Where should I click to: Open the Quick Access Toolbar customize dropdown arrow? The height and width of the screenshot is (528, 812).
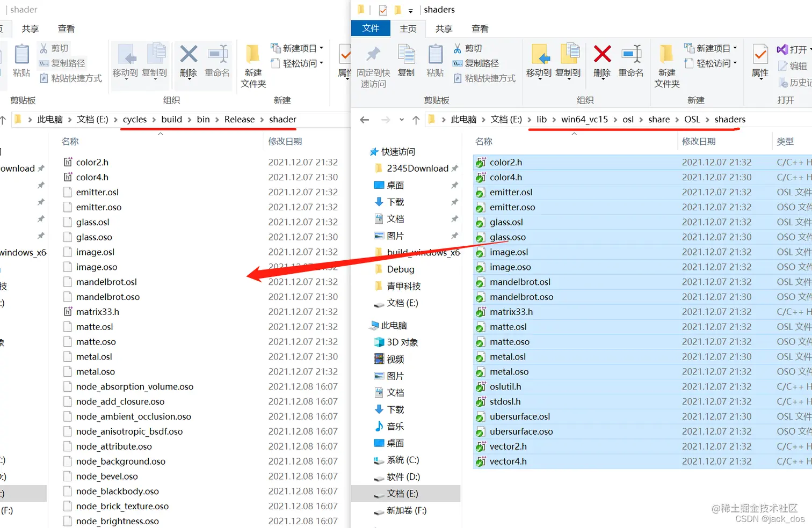pos(411,10)
